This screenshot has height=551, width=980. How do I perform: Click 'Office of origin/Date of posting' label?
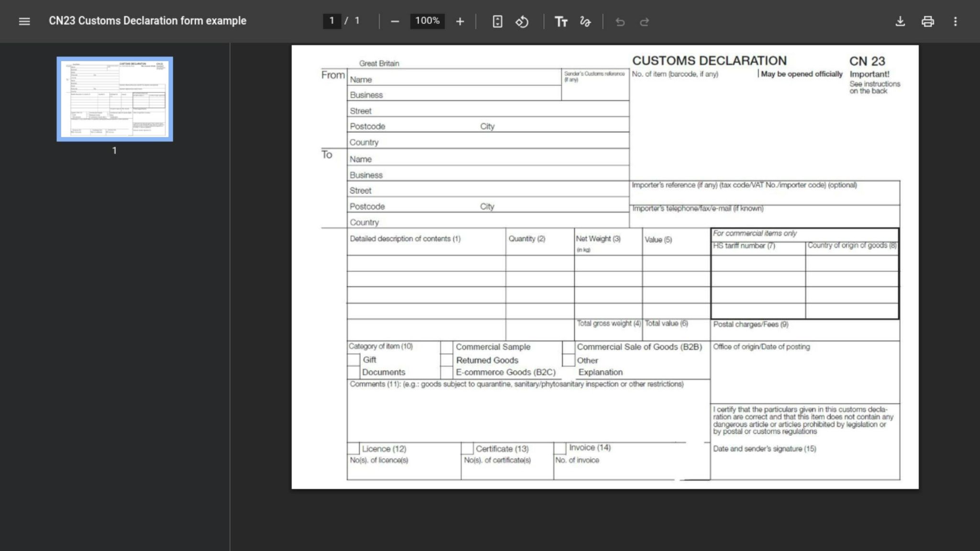(x=761, y=347)
